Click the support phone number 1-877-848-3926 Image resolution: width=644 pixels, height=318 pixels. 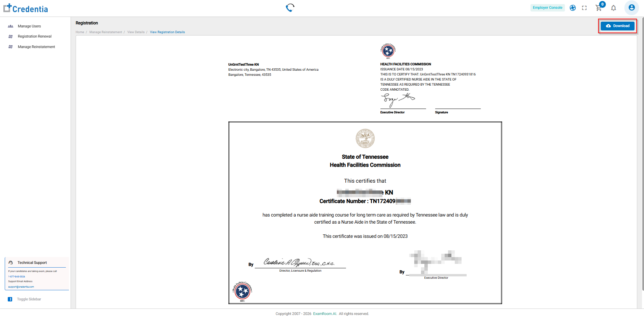pos(17,276)
